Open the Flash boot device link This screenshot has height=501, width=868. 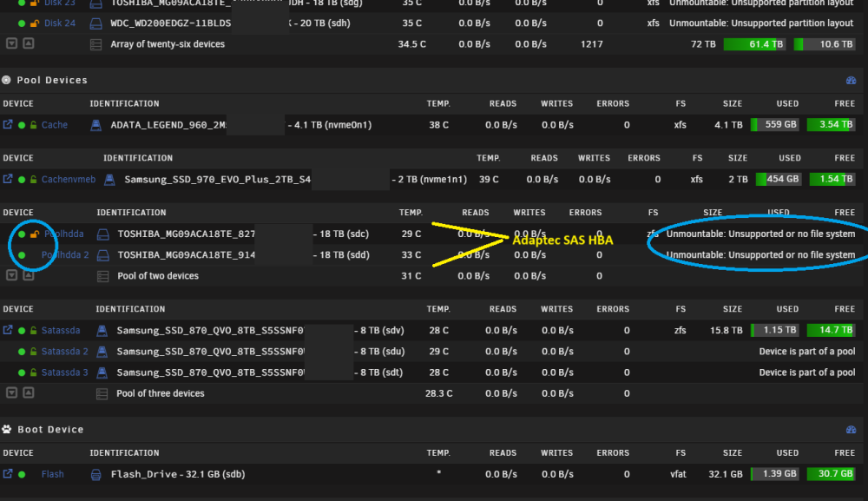coord(53,474)
